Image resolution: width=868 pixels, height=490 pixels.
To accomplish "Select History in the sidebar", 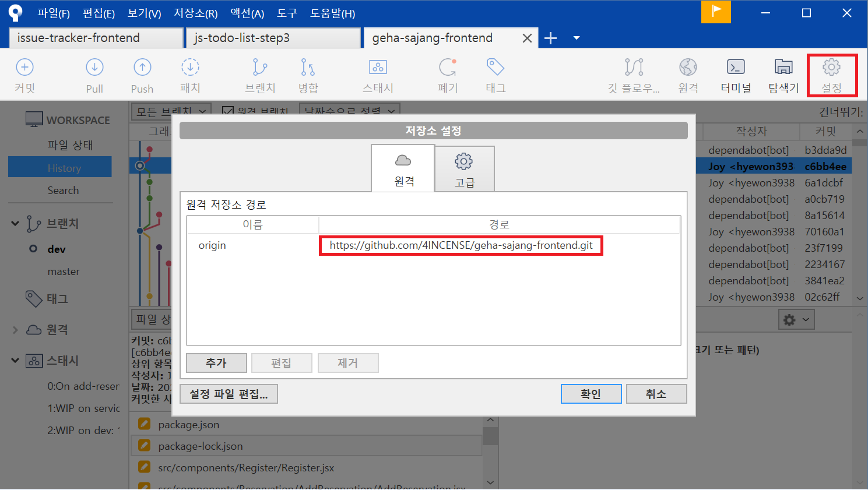I will [x=60, y=167].
